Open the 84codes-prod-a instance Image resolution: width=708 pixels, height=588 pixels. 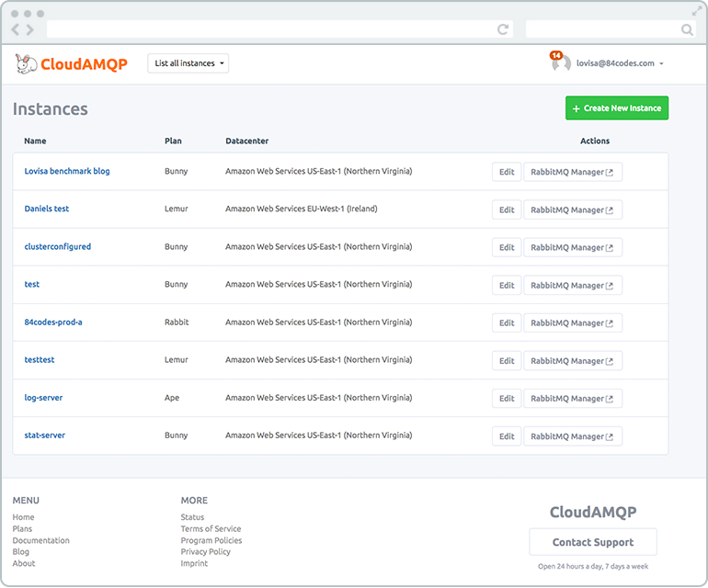click(53, 322)
